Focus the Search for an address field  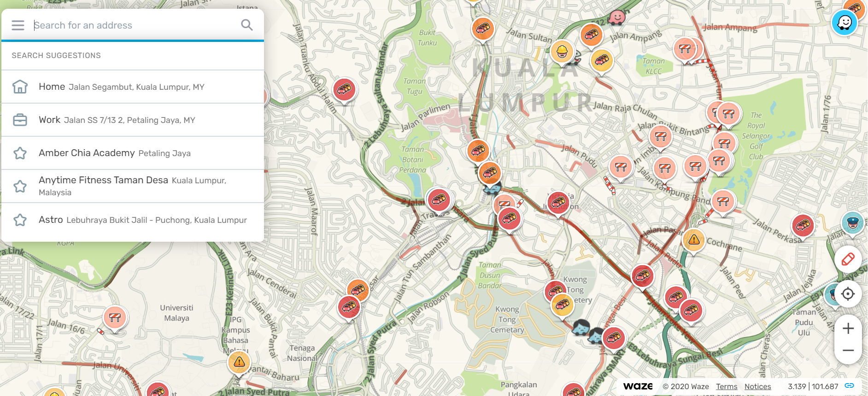coord(134,25)
